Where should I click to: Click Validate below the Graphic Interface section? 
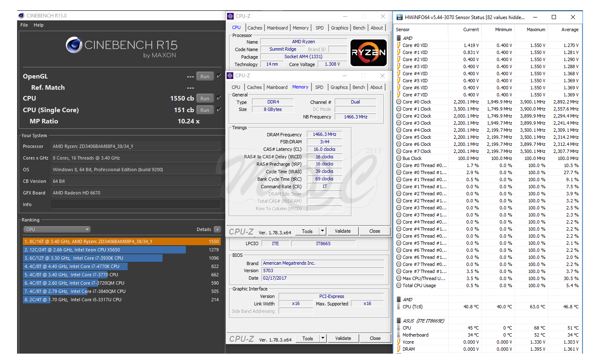pos(343,338)
